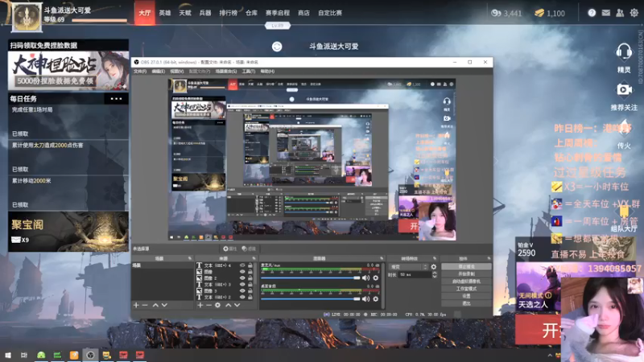The height and width of the screenshot is (362, 644).
Task: Open OBS 文件(F) menu
Action: coord(140,72)
